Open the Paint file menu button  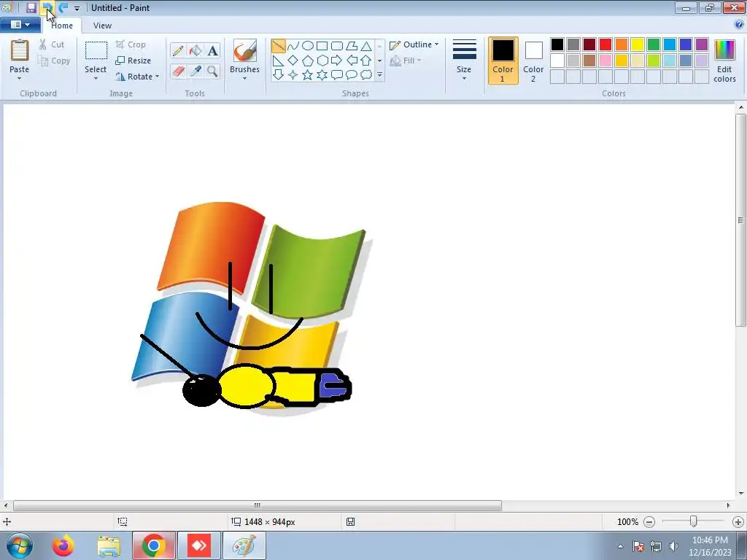pos(20,25)
